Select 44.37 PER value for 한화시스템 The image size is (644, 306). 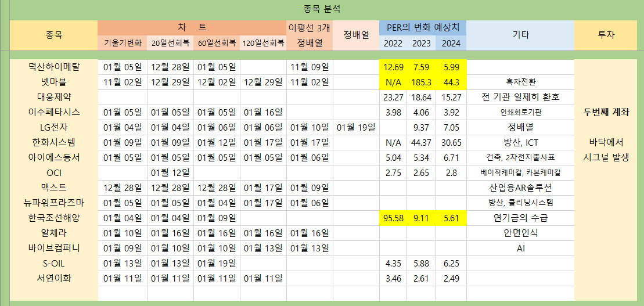tap(421, 142)
